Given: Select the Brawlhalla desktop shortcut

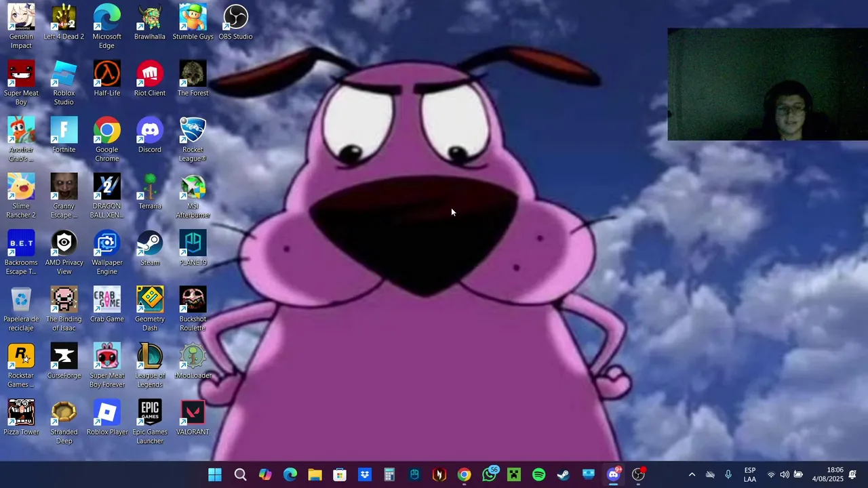Looking at the screenshot, I should tap(150, 22).
